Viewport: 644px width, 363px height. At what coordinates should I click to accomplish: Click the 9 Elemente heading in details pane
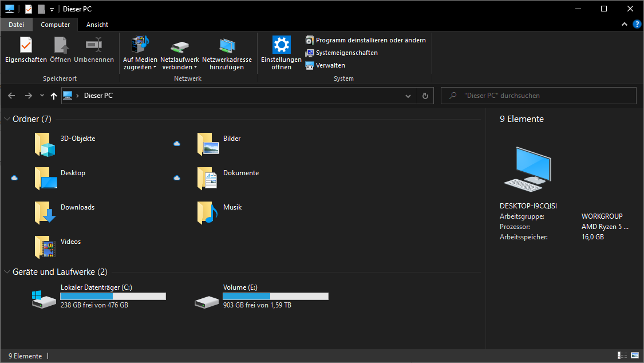tap(521, 119)
